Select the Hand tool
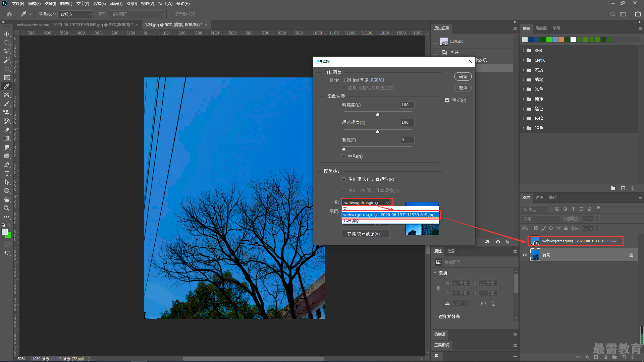The height and width of the screenshot is (362, 644). pos(7,199)
